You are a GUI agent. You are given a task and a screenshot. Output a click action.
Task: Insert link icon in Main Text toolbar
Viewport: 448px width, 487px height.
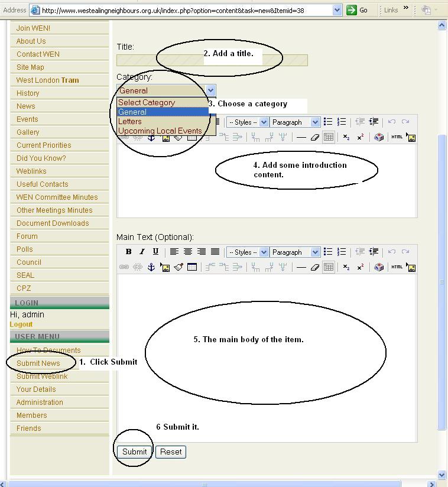124,267
